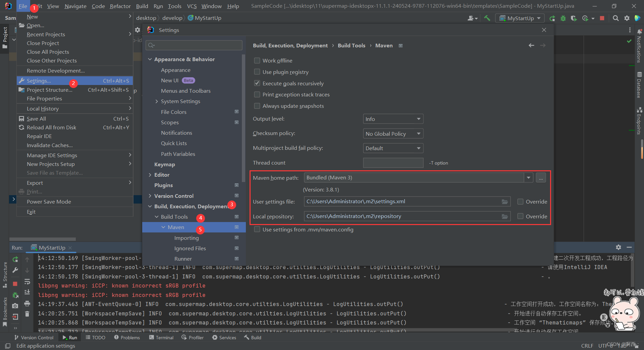Collapse the Build Tools tree node

click(156, 217)
